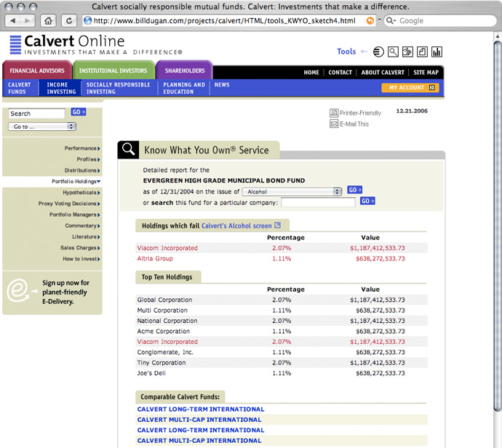Select Income Investing menu item
The height and width of the screenshot is (448, 502).
61,88
